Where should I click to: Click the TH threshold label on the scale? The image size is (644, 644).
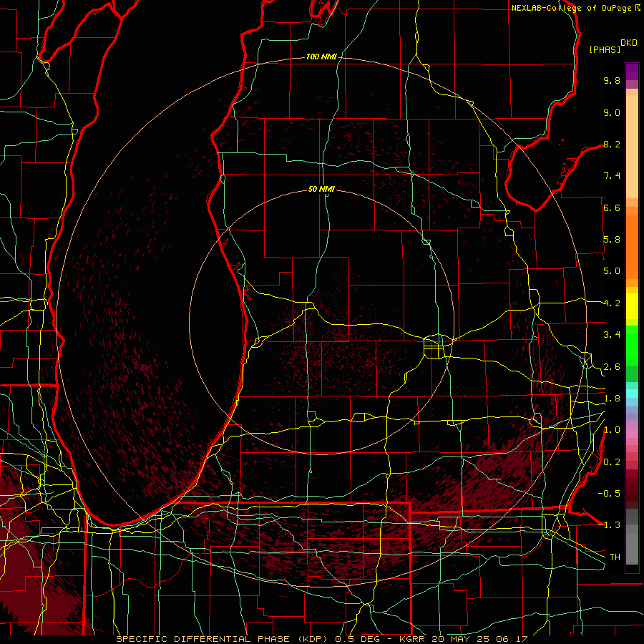tap(615, 557)
